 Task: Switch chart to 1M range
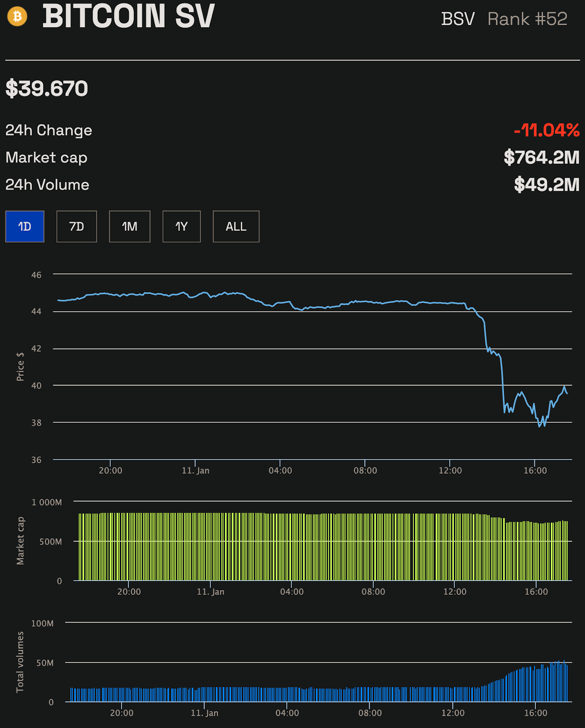pyautogui.click(x=130, y=227)
